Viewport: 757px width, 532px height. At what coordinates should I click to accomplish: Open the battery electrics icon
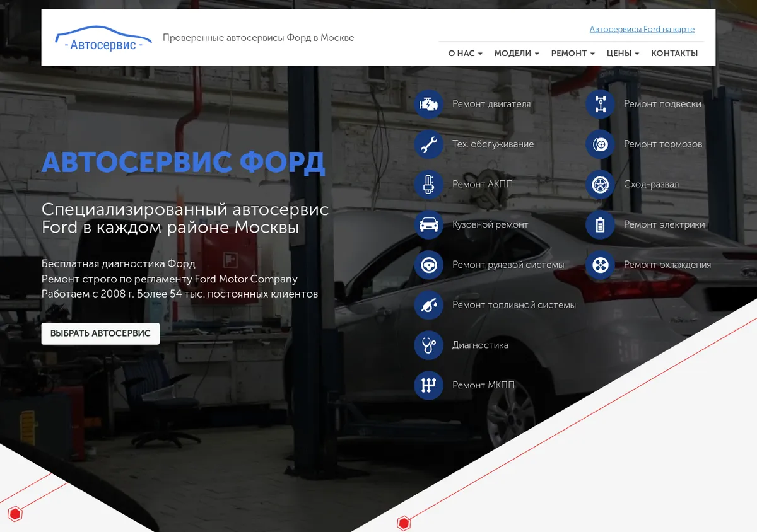(x=601, y=224)
